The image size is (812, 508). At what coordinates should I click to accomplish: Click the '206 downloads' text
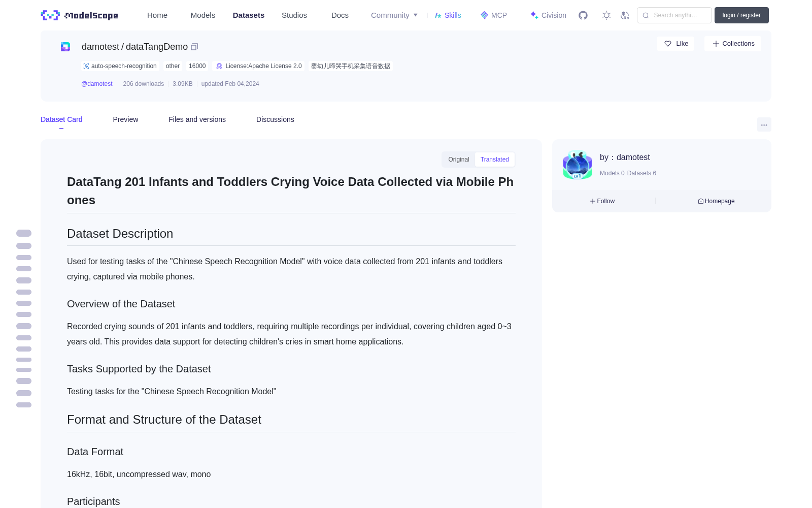(x=144, y=84)
